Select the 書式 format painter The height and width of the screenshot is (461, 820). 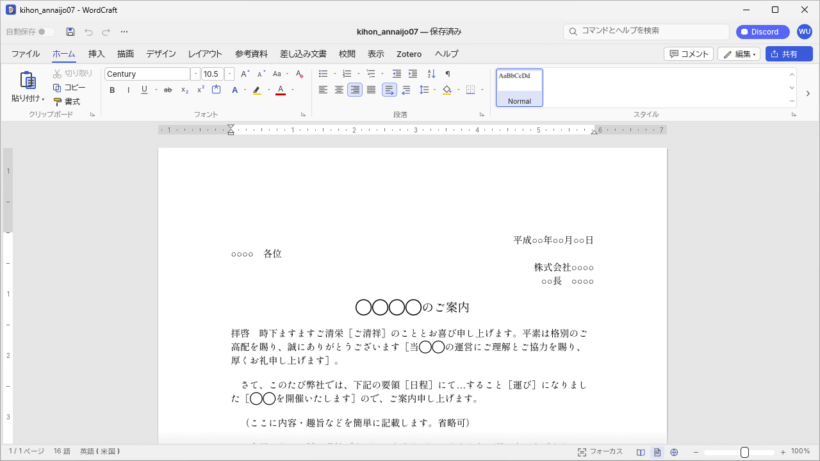[x=67, y=101]
